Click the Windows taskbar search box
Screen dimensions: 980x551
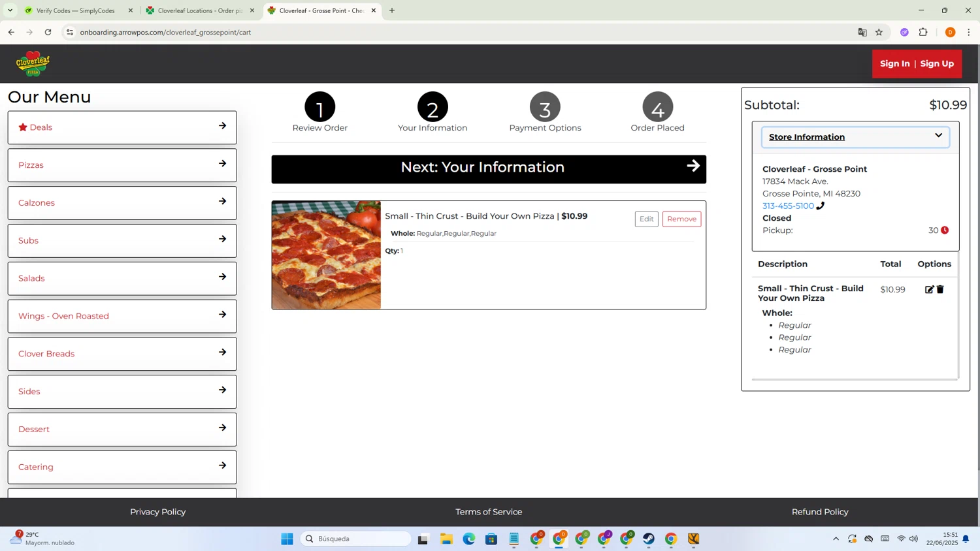pos(356,539)
